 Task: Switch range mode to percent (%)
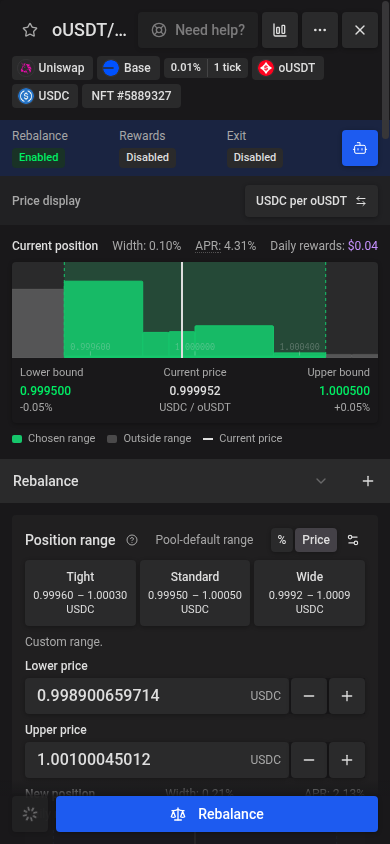282,540
